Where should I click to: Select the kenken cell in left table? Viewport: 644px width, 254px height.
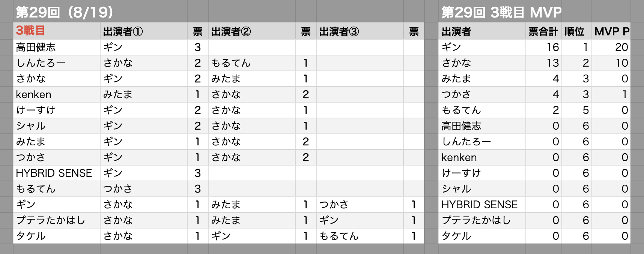pos(57,94)
